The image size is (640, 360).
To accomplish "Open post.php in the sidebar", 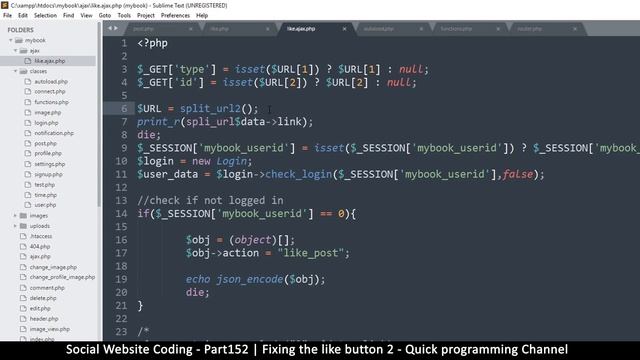I will 45,143.
